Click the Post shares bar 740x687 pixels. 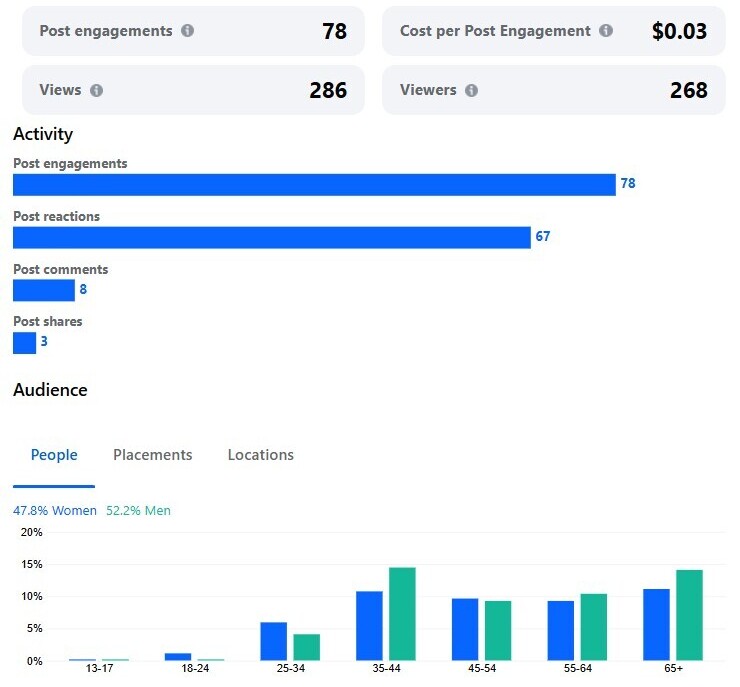point(24,343)
